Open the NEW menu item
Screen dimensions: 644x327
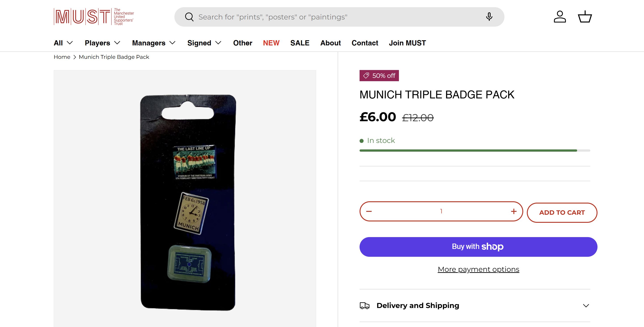[271, 43]
